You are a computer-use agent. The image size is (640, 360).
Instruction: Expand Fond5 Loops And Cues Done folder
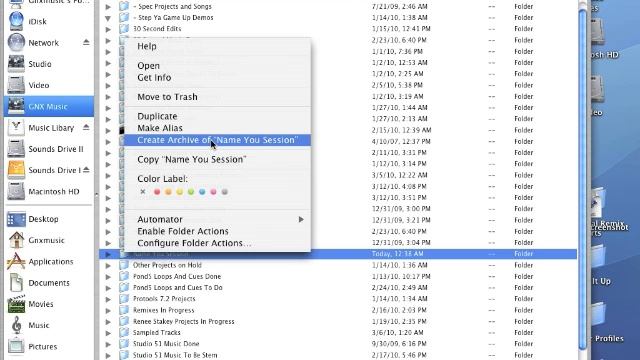[x=108, y=276]
